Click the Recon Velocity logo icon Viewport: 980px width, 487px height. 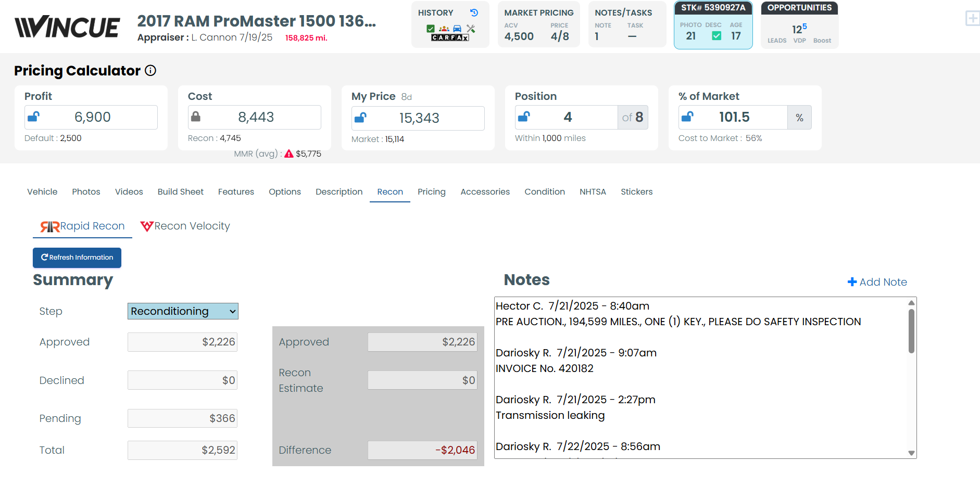[x=147, y=226]
